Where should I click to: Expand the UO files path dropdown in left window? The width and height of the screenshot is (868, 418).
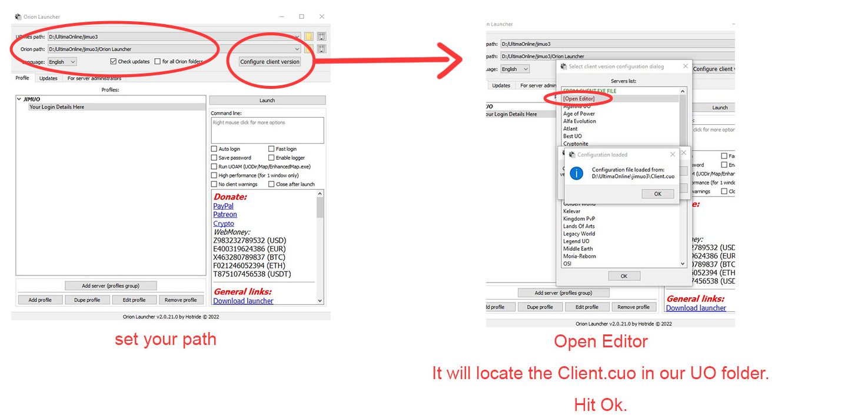(x=297, y=37)
